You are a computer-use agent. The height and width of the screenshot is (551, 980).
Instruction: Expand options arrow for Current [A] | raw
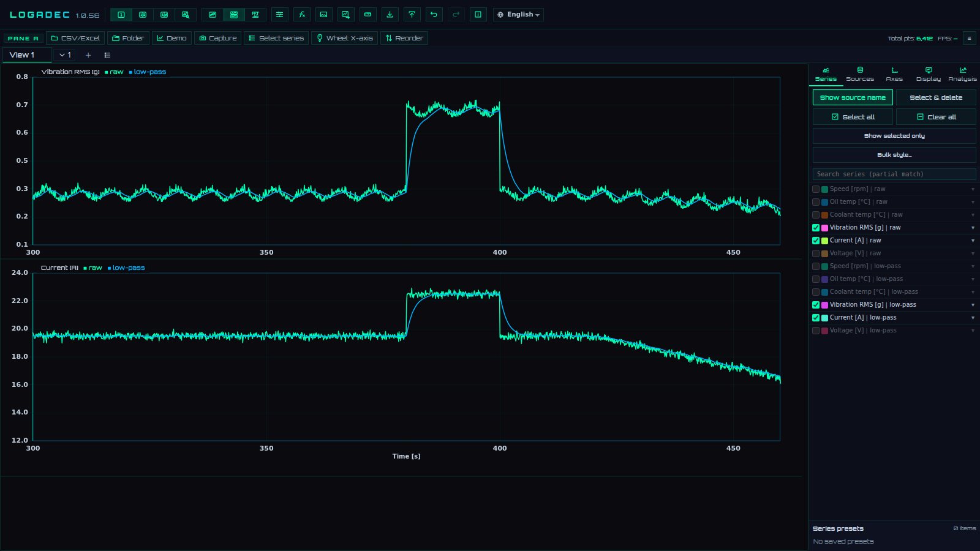973,241
